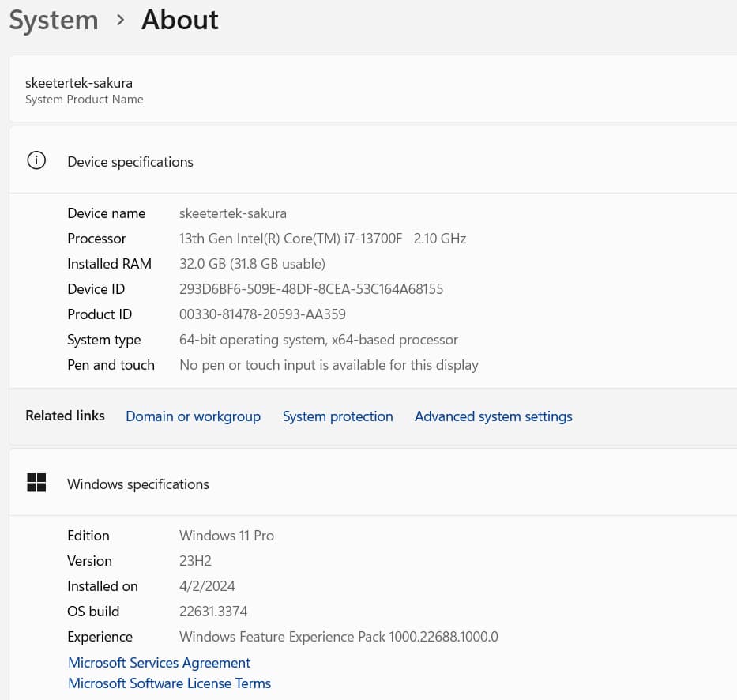The height and width of the screenshot is (700, 737).
Task: Click the About page title
Action: click(x=179, y=20)
